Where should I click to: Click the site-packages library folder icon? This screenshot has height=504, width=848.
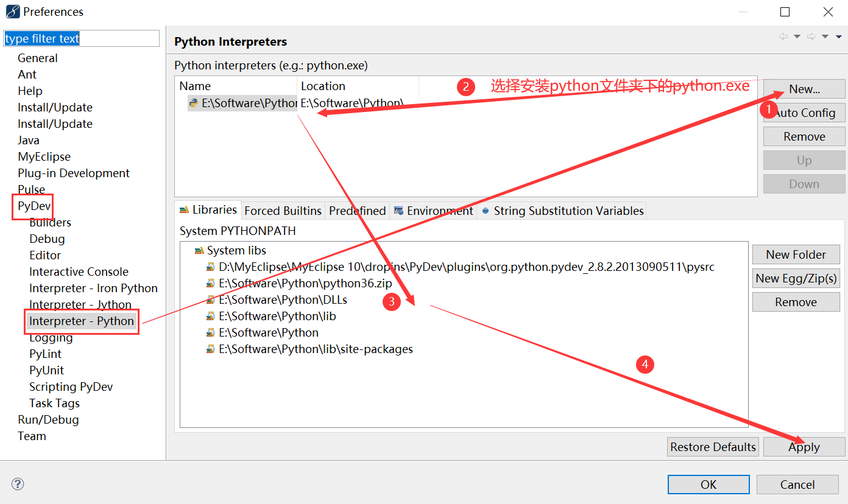click(210, 349)
